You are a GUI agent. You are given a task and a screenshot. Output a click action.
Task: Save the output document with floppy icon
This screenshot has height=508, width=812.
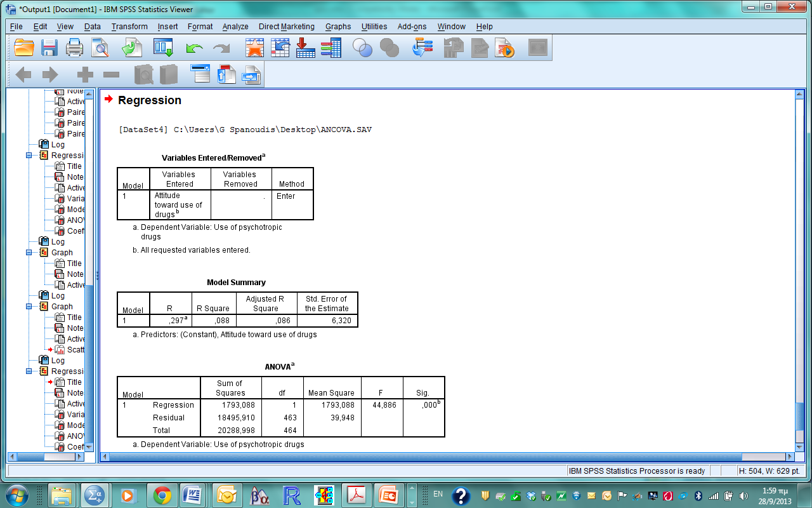tap(49, 48)
